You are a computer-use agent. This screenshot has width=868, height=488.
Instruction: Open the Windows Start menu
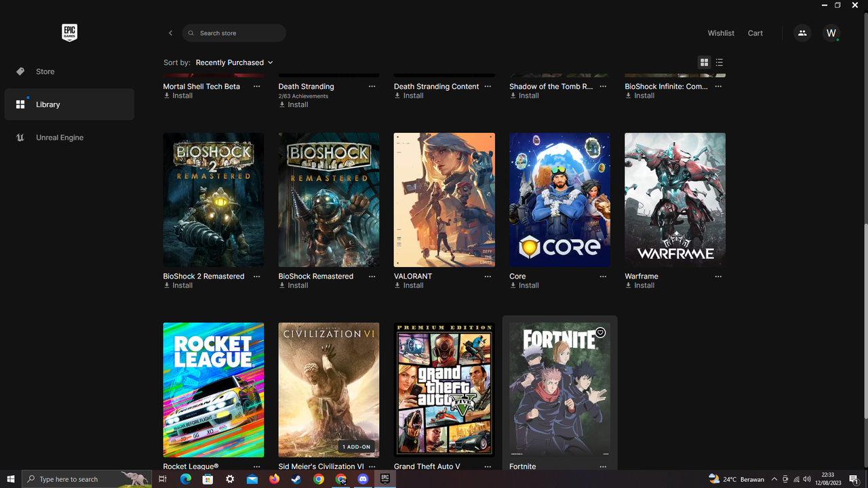(11, 479)
